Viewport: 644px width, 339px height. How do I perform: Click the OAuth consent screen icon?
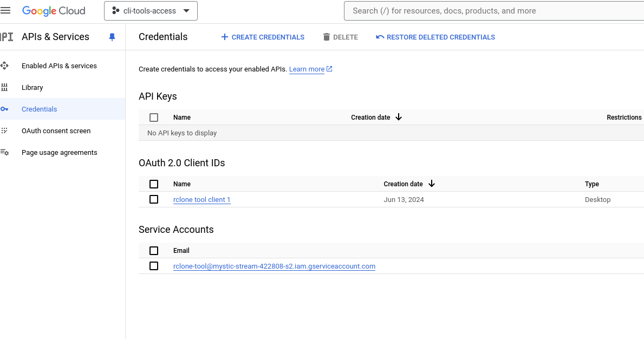(5, 131)
